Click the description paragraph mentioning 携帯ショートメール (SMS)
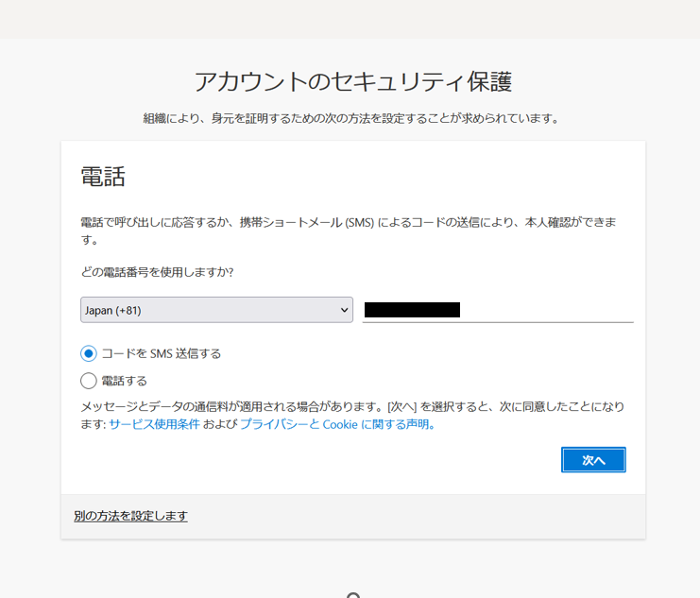Image resolution: width=700 pixels, height=598 pixels. (x=349, y=231)
